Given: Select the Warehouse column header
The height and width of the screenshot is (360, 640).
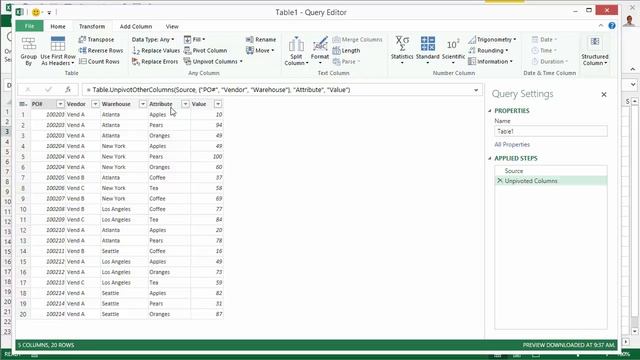Looking at the screenshot, I should pos(116,104).
